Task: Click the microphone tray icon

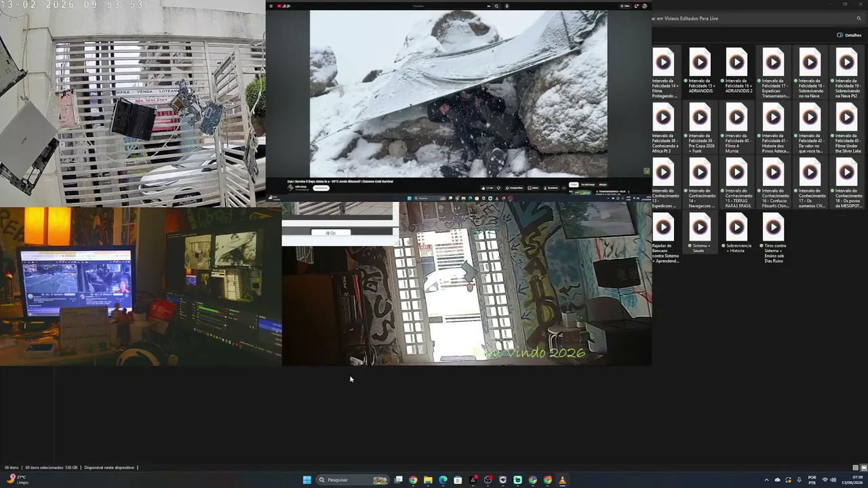Action: point(800,480)
